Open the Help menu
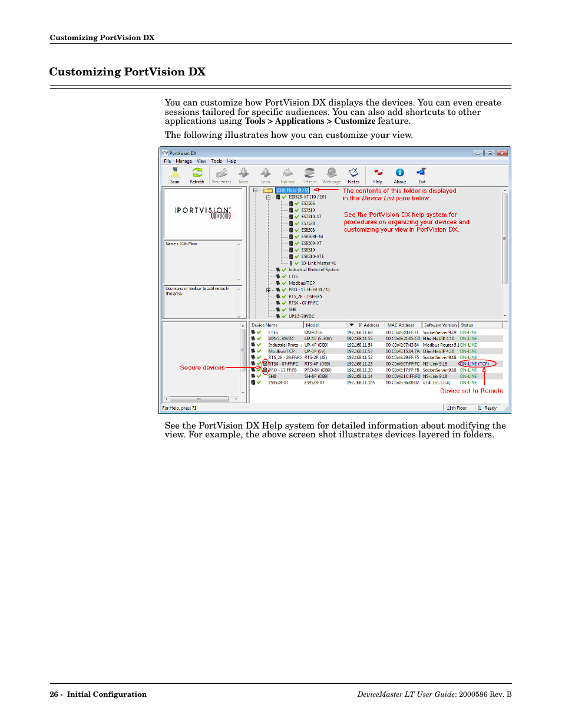 click(232, 161)
